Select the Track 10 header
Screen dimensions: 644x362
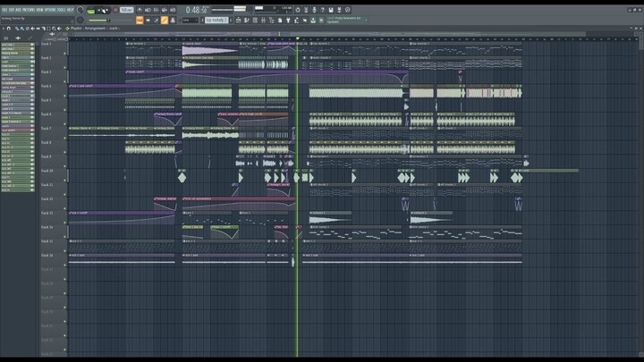click(54, 174)
